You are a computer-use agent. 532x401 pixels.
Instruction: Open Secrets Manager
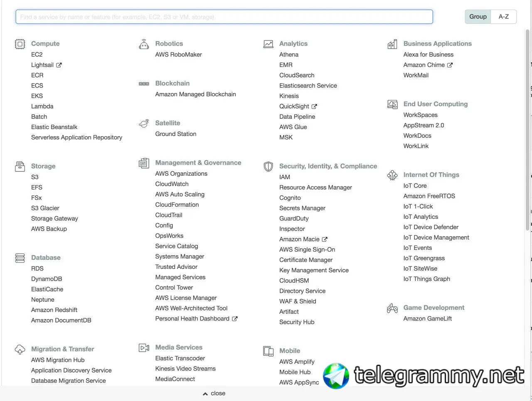pos(303,208)
